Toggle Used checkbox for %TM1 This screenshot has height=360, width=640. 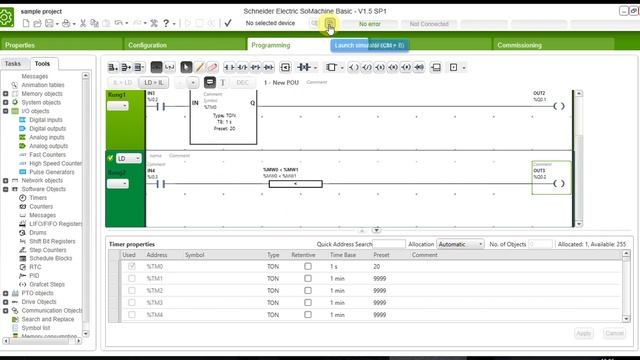coord(131,278)
